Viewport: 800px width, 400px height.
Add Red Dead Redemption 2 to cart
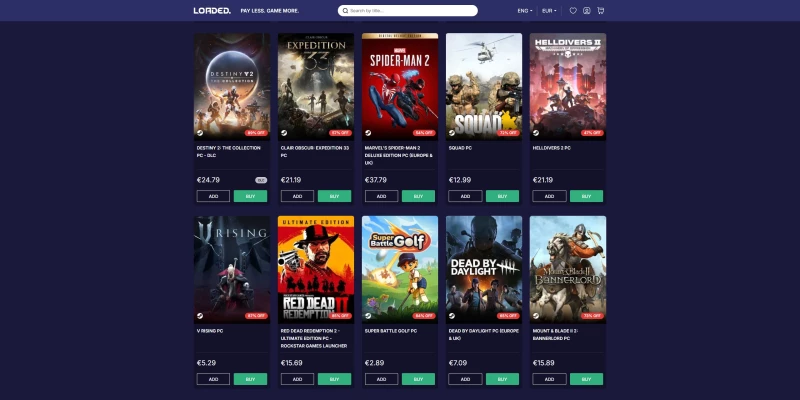[x=297, y=379]
